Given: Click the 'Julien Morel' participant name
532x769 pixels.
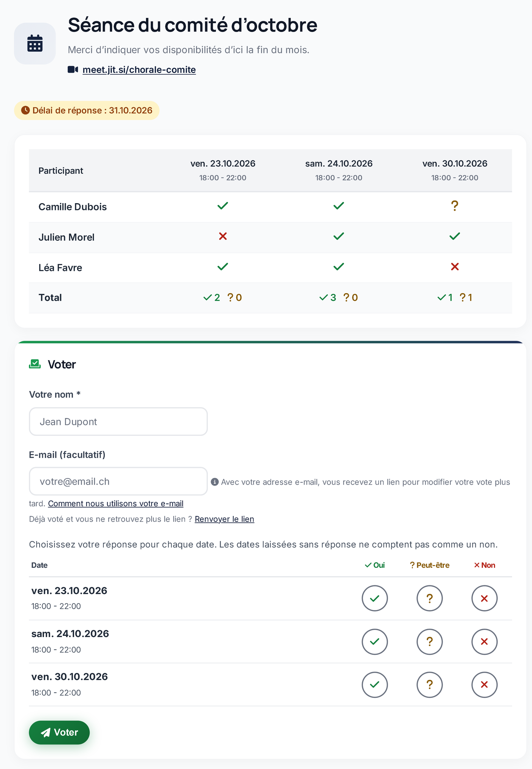Looking at the screenshot, I should tap(66, 237).
